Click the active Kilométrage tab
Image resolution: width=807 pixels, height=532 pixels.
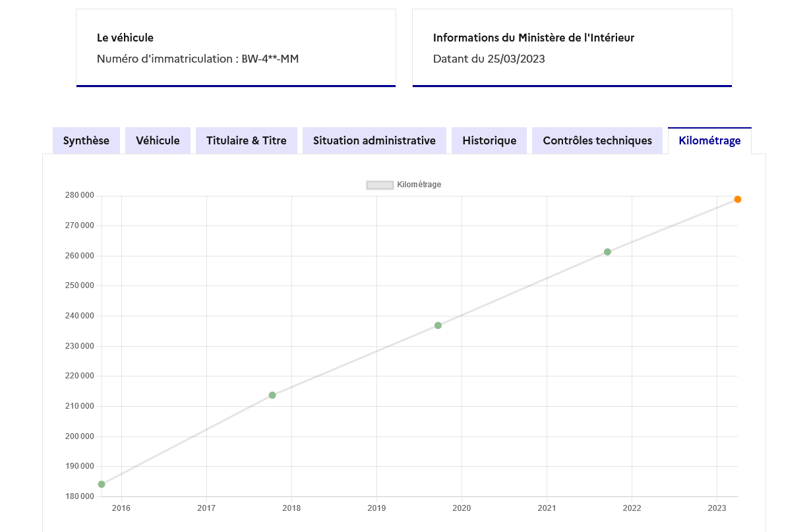[x=709, y=140]
